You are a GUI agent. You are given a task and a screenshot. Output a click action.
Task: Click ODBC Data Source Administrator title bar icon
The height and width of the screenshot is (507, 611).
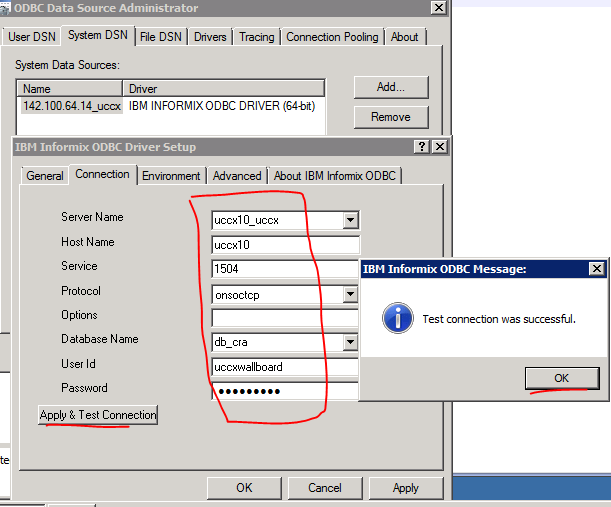click(5, 8)
